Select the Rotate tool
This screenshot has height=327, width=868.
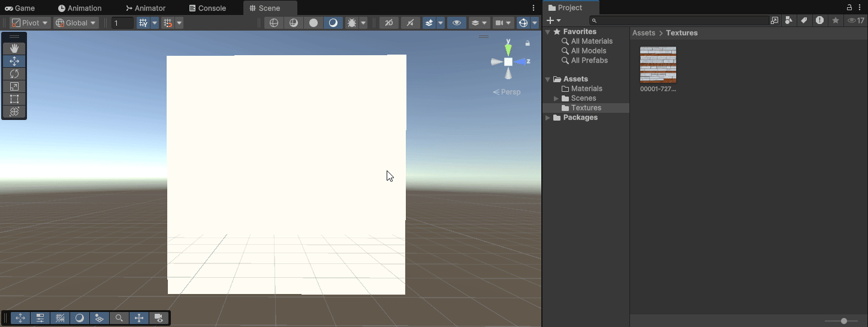click(14, 74)
